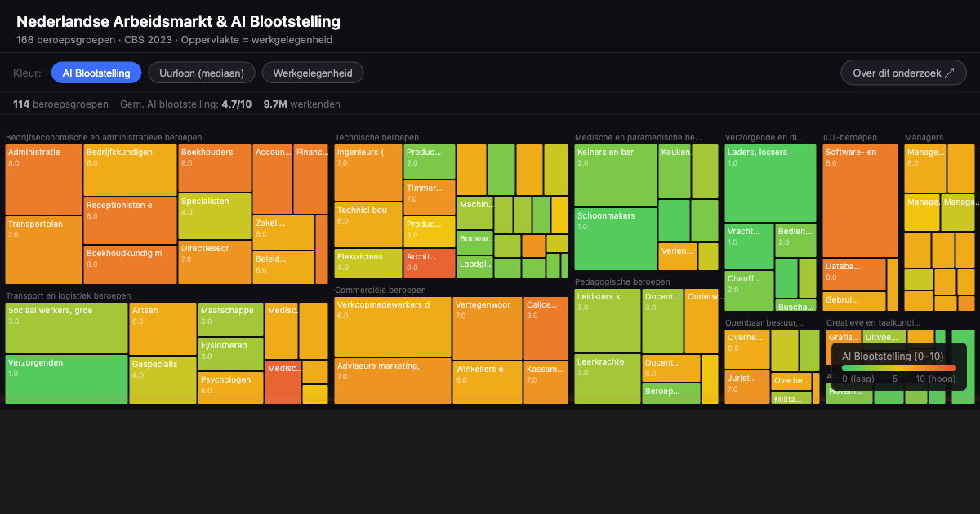The width and height of the screenshot is (980, 514).
Task: Click the Ingenieurs tile
Action: pos(367,172)
